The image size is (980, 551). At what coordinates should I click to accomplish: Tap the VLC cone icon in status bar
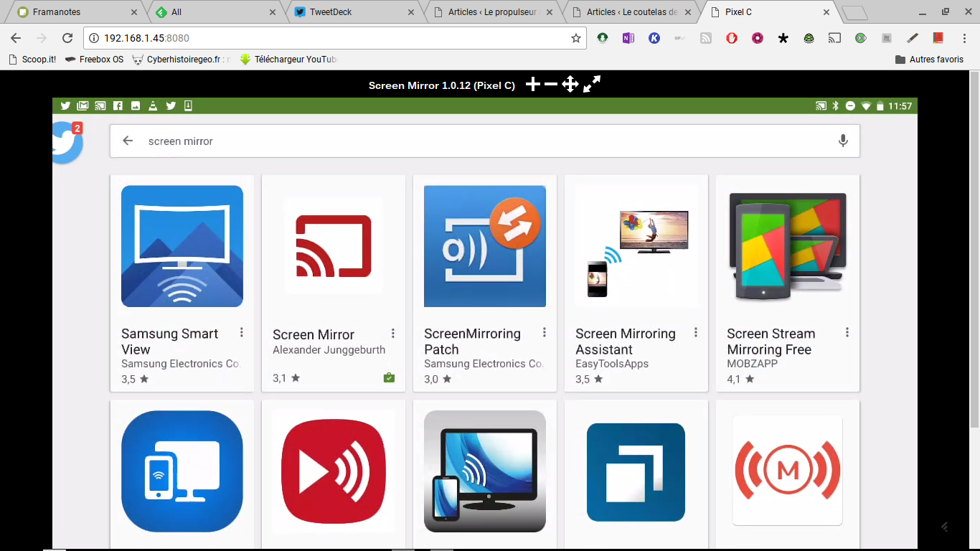[x=153, y=105]
